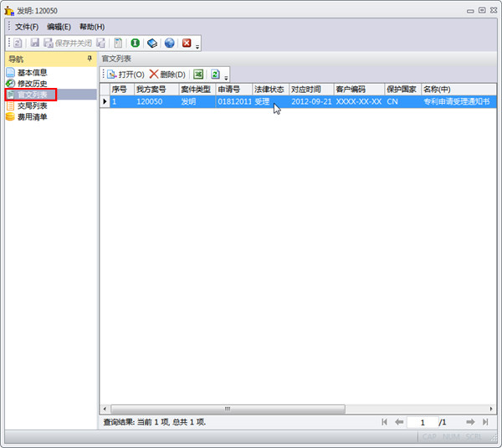
Task: Click 保存并关闭 save and close button
Action: tap(68, 43)
